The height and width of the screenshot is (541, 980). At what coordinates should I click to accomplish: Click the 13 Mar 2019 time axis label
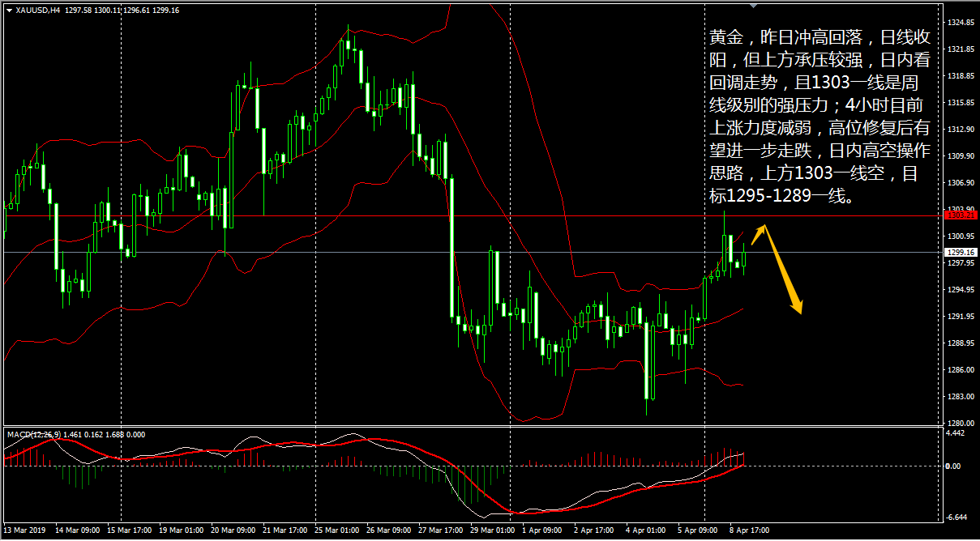24,531
